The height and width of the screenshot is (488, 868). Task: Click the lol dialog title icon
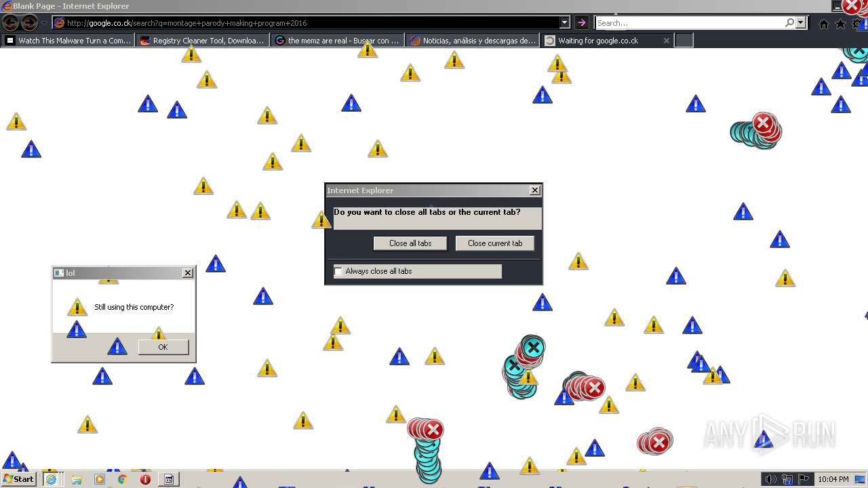tap(59, 273)
